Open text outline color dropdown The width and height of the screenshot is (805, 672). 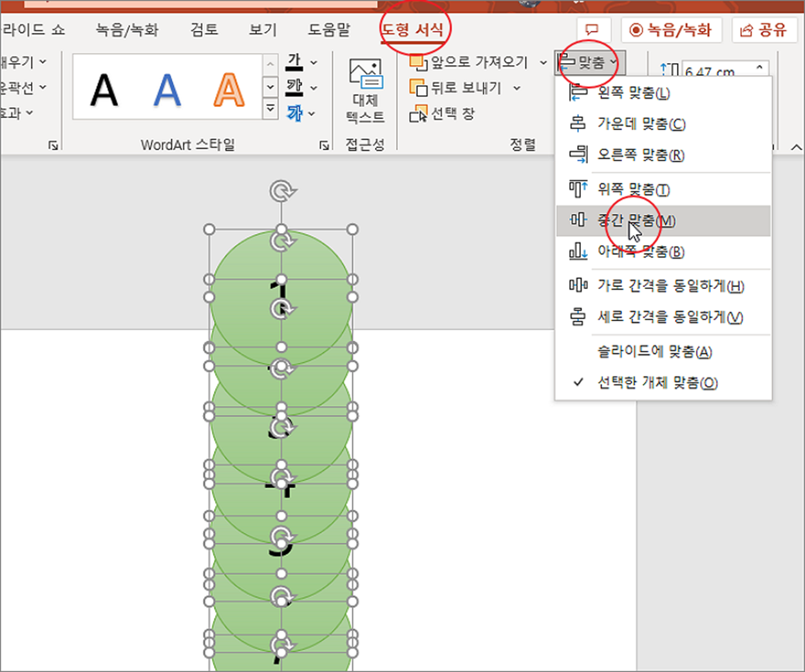click(x=314, y=88)
